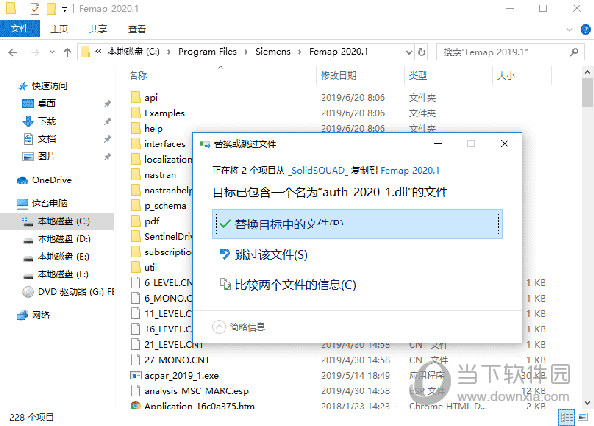
Task: Go back using the back arrow
Action: (13, 52)
